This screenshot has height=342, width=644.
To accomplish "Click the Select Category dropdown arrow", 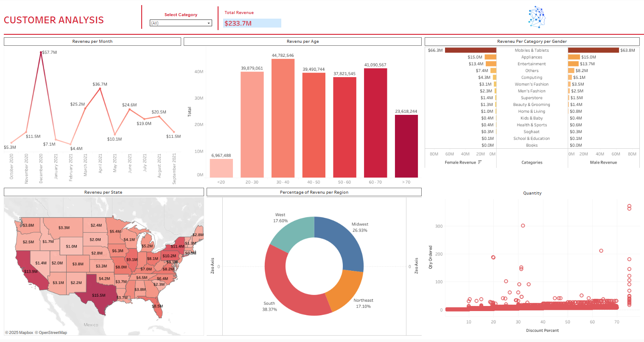I will click(x=209, y=23).
